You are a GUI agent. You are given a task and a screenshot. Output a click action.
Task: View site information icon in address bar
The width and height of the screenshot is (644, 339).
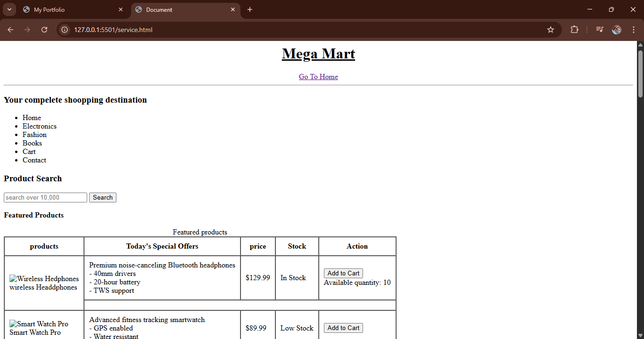65,30
